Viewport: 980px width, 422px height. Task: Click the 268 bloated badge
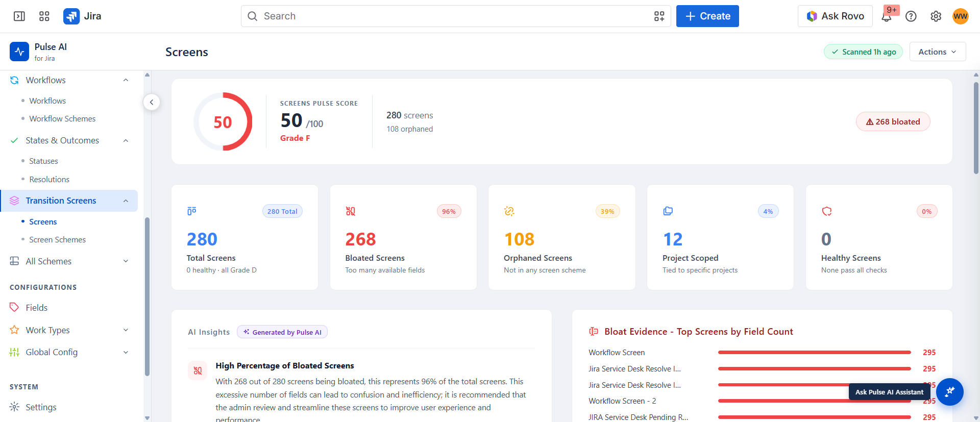click(893, 121)
